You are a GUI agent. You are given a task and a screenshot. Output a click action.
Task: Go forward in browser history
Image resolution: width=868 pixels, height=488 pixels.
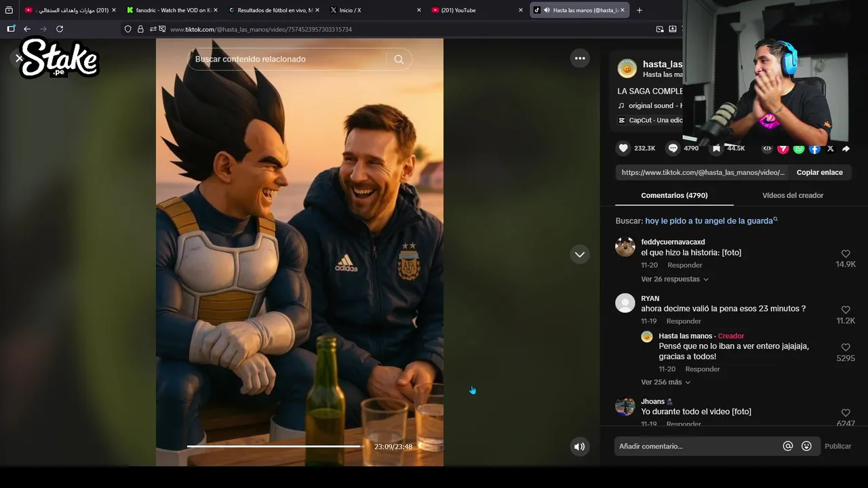[x=43, y=29]
